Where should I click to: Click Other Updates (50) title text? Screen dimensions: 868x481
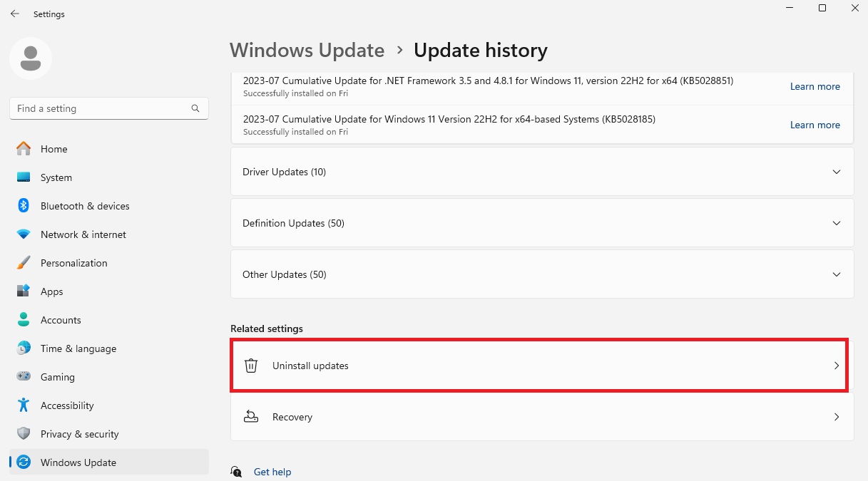pyautogui.click(x=285, y=274)
